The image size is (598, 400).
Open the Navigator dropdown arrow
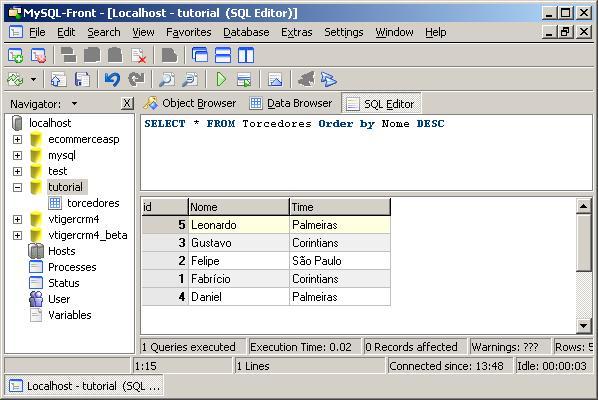74,103
